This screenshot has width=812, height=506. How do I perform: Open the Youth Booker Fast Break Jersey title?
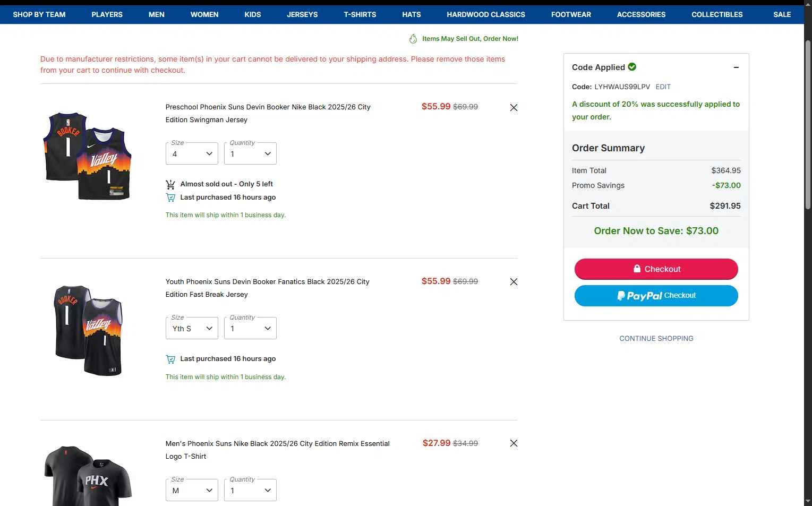click(267, 288)
